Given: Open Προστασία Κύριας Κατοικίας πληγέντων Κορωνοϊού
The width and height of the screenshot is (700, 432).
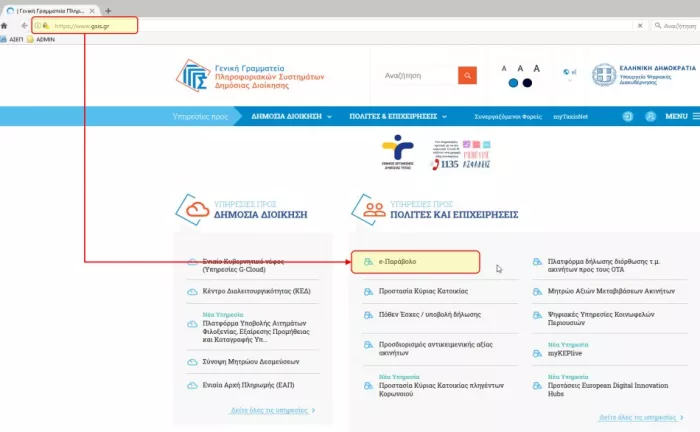Looking at the screenshot, I should tap(441, 390).
